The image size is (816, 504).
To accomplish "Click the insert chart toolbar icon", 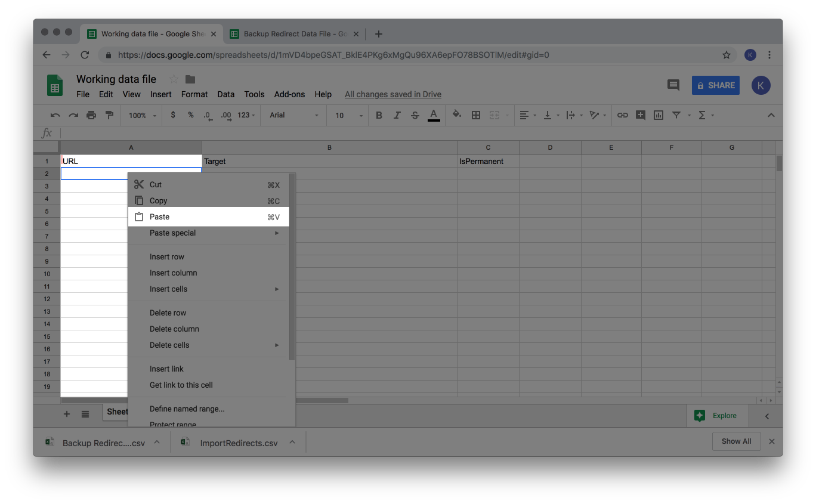I will [659, 115].
